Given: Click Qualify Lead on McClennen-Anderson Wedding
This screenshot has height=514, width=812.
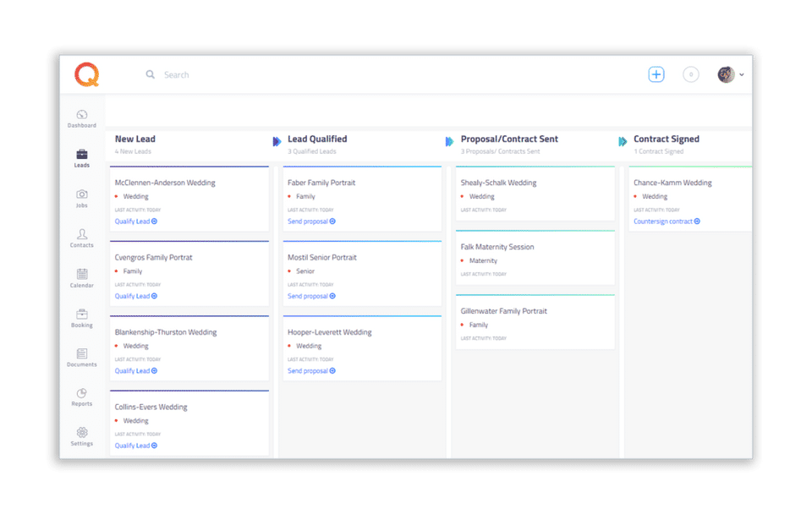Looking at the screenshot, I should tap(135, 221).
